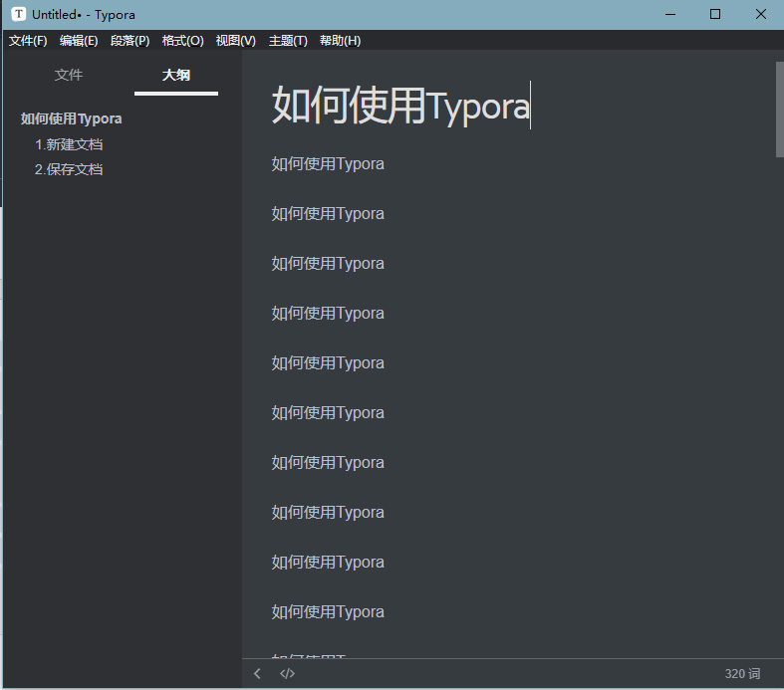
Task: Click the first paragraph 如何使用Typora below title
Action: click(328, 163)
